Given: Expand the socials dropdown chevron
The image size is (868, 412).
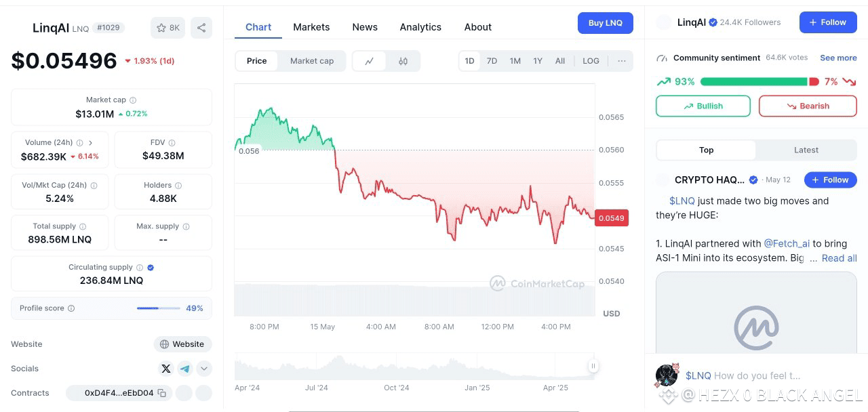Looking at the screenshot, I should coord(204,369).
